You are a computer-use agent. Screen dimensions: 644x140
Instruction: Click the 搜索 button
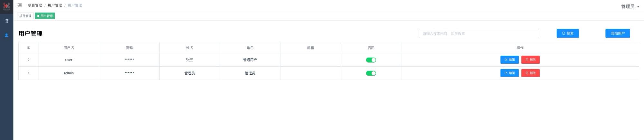tap(568, 33)
